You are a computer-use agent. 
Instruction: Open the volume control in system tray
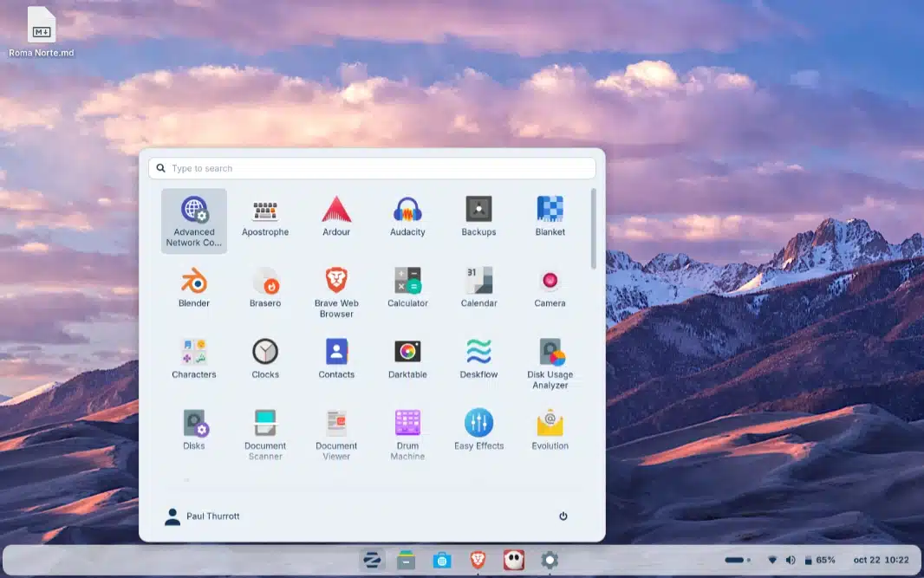(790, 561)
